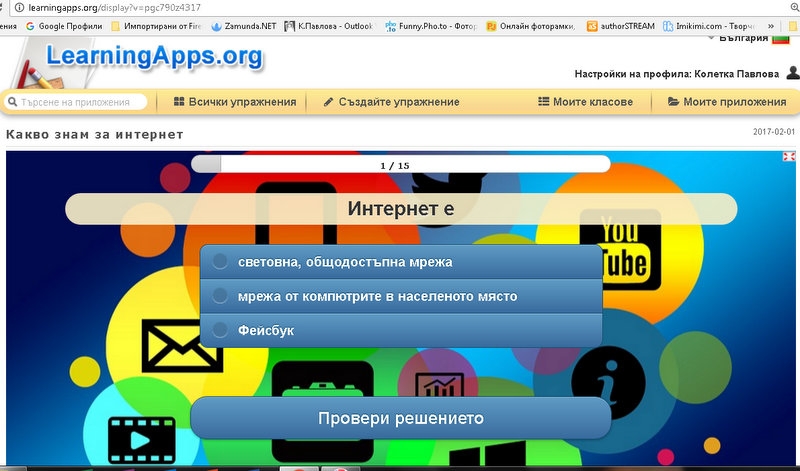Click the folder icon beside Моите приложения
Image resolution: width=800 pixels, height=471 pixels.
coord(673,101)
